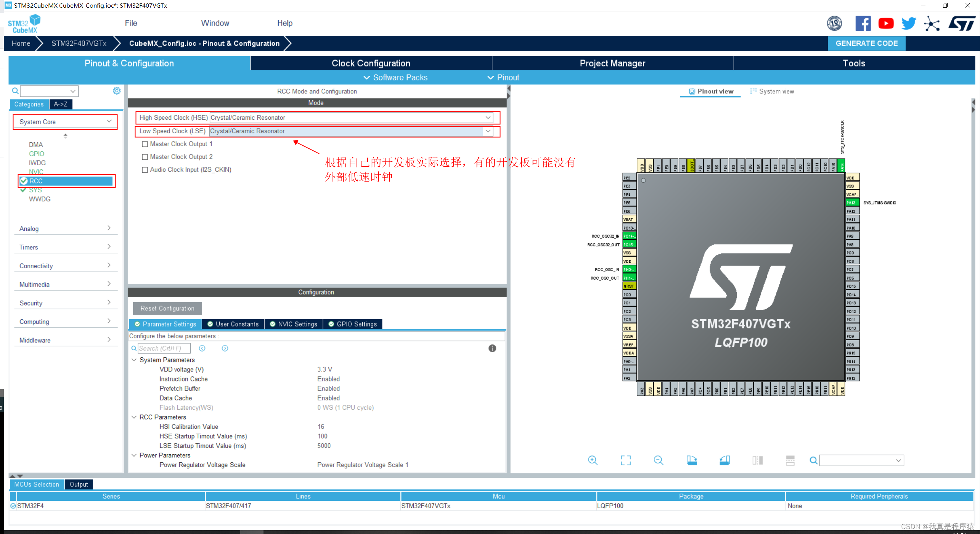This screenshot has width=980, height=534.
Task: Click the STM32CubeMX logo
Action: coord(24,24)
